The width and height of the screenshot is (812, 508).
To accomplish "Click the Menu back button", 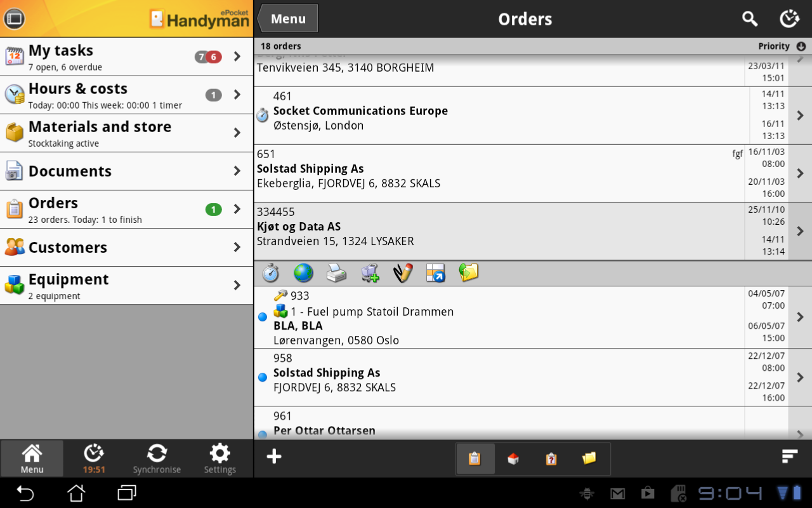I will pyautogui.click(x=287, y=19).
